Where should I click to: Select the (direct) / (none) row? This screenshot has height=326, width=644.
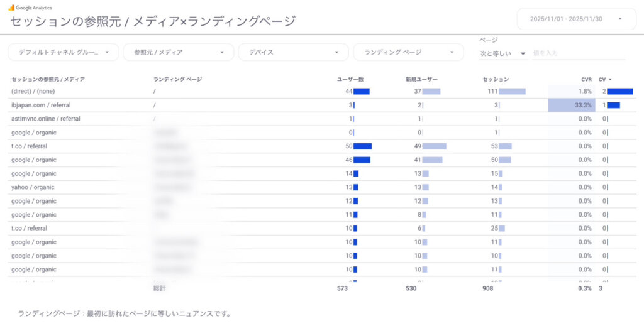[x=33, y=91]
